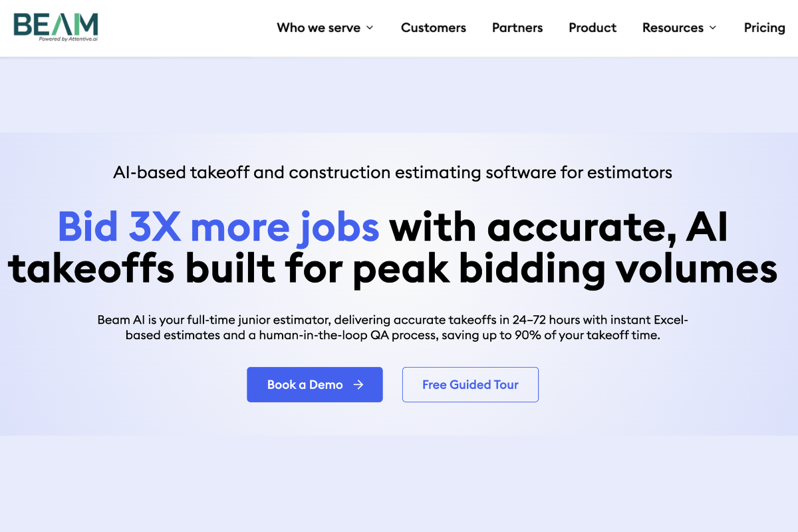
Task: Expand the chevron next to Resources
Action: pyautogui.click(x=713, y=28)
